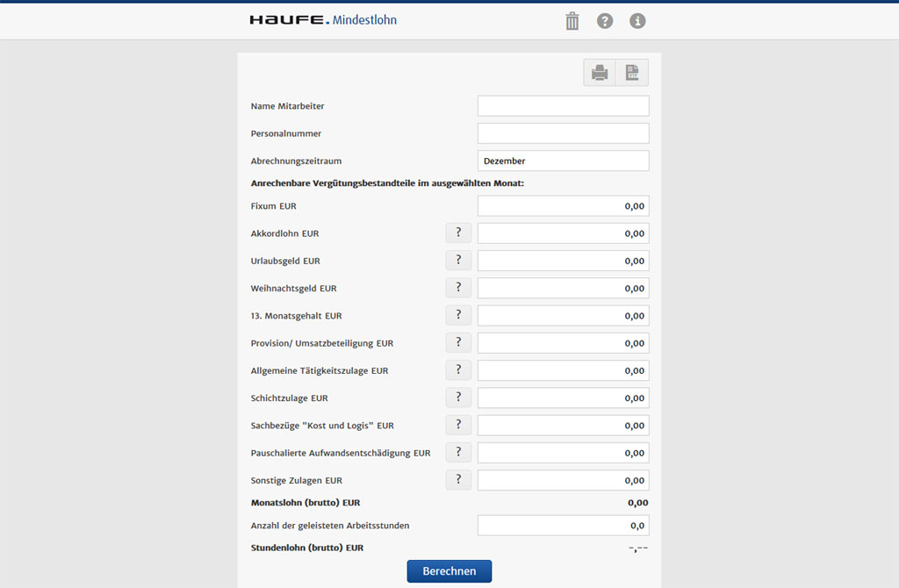The height and width of the screenshot is (588, 899).
Task: Open help for Schichtzulage EUR
Action: click(x=458, y=398)
